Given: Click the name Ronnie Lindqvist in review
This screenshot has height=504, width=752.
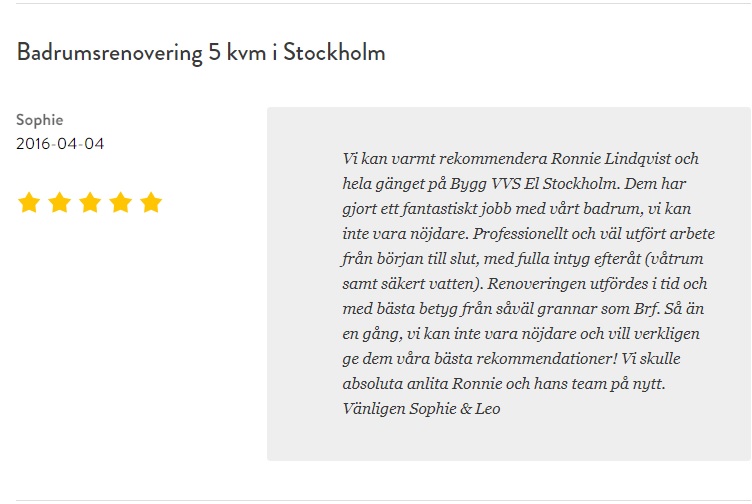Looking at the screenshot, I should pos(611,159).
